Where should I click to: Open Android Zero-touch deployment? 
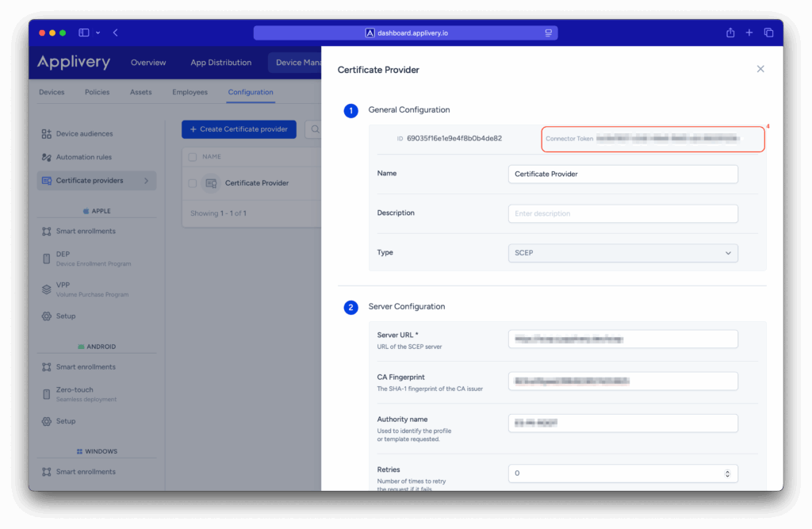pos(46,393)
